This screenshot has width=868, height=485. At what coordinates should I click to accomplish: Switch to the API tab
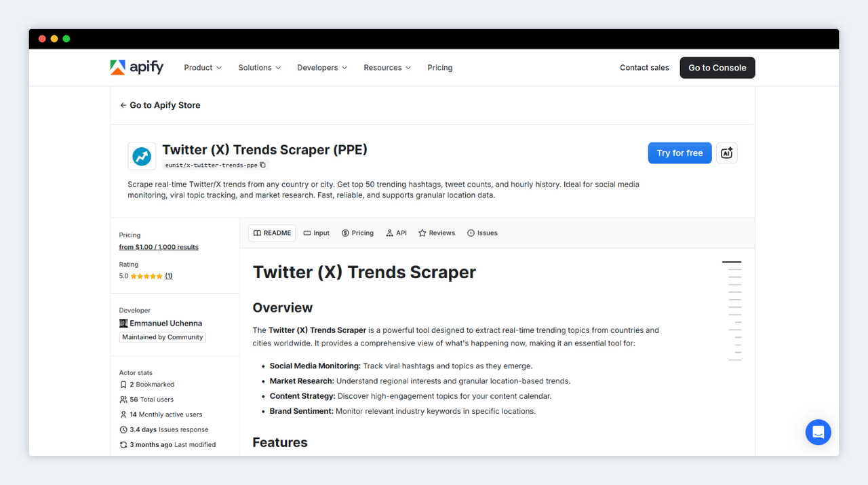(x=397, y=233)
